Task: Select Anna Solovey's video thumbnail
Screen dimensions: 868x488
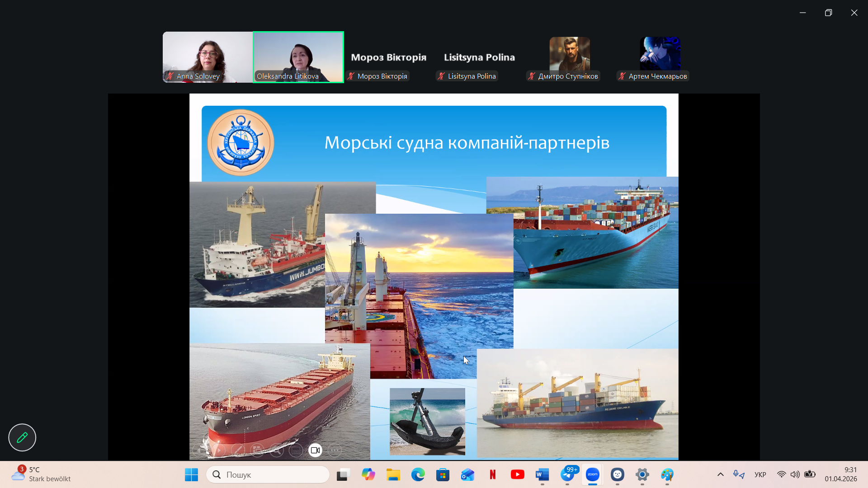Action: (x=208, y=57)
